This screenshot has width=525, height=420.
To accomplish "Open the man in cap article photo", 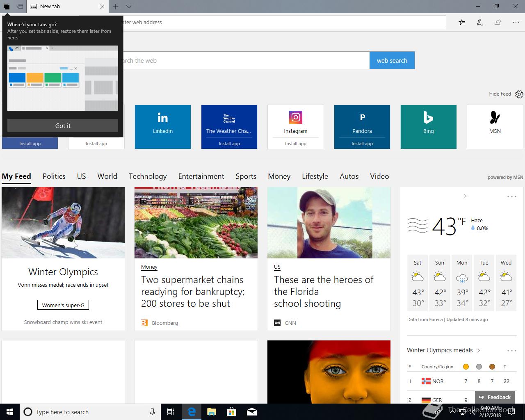I will [x=329, y=223].
